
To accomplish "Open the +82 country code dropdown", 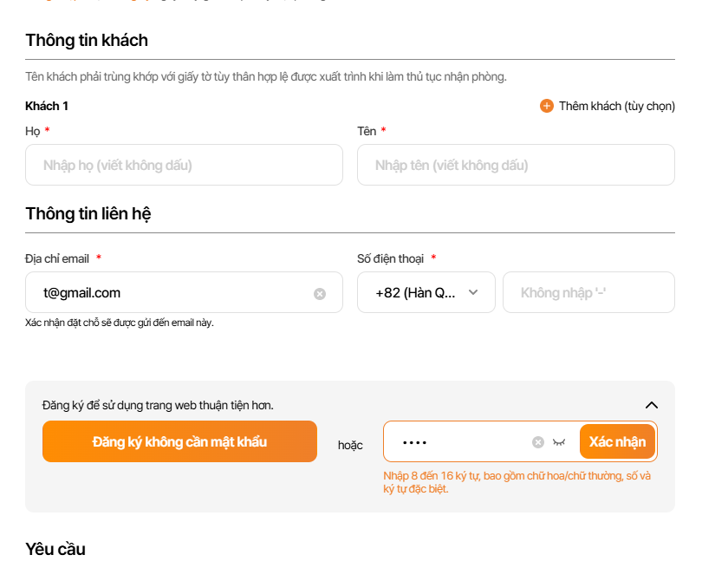I will pos(426,292).
